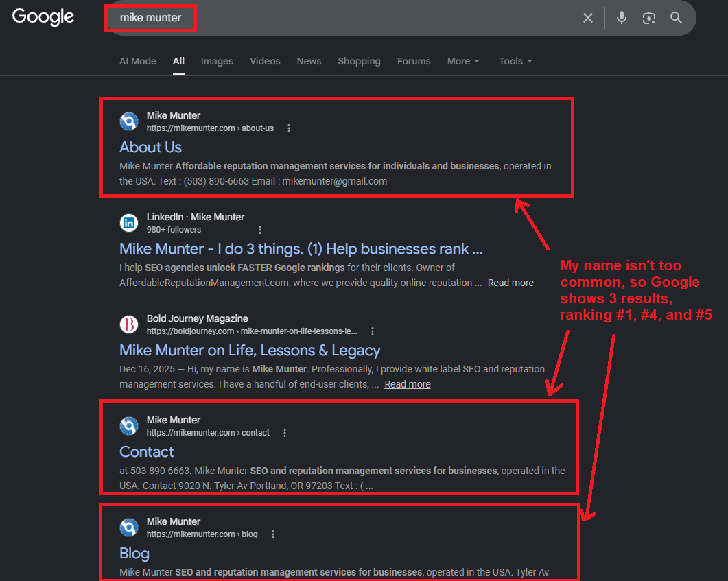Click the snippet with 9020 N. Tyler Av Portland
The width and height of the screenshot is (728, 581).
click(x=342, y=478)
